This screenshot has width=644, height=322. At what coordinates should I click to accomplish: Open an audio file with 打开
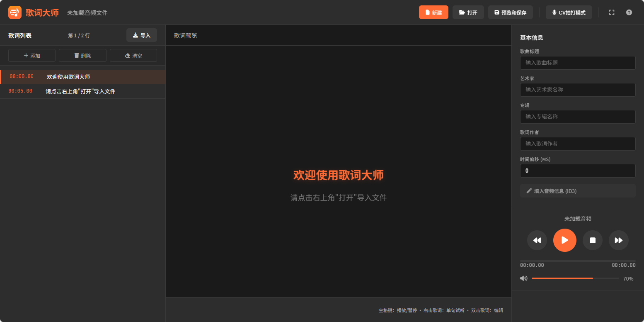click(468, 12)
